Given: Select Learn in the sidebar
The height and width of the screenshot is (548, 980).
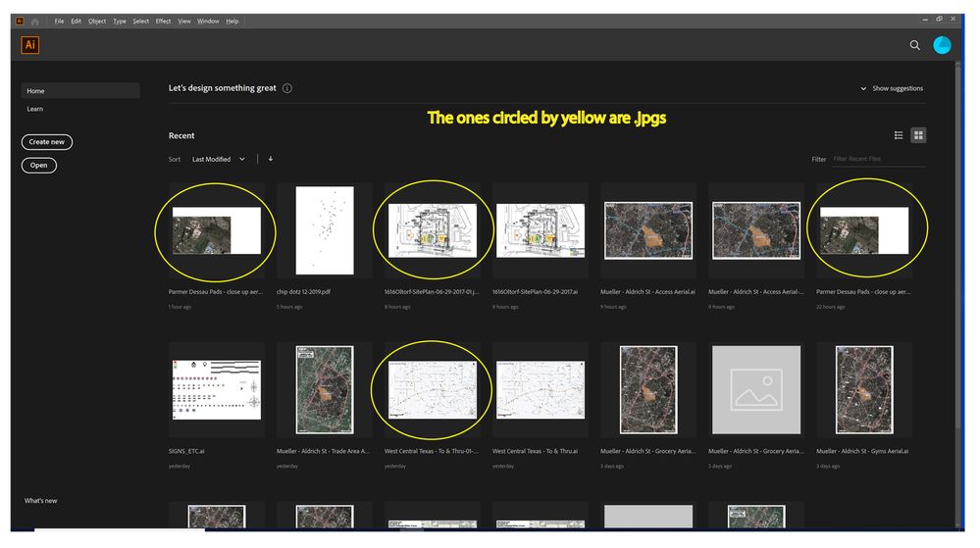Looking at the screenshot, I should click(35, 109).
